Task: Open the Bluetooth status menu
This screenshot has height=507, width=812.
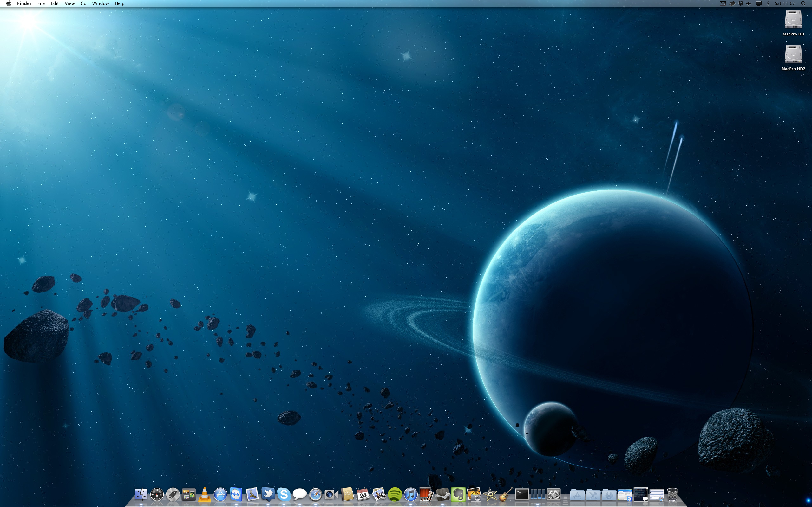Action: (768, 3)
